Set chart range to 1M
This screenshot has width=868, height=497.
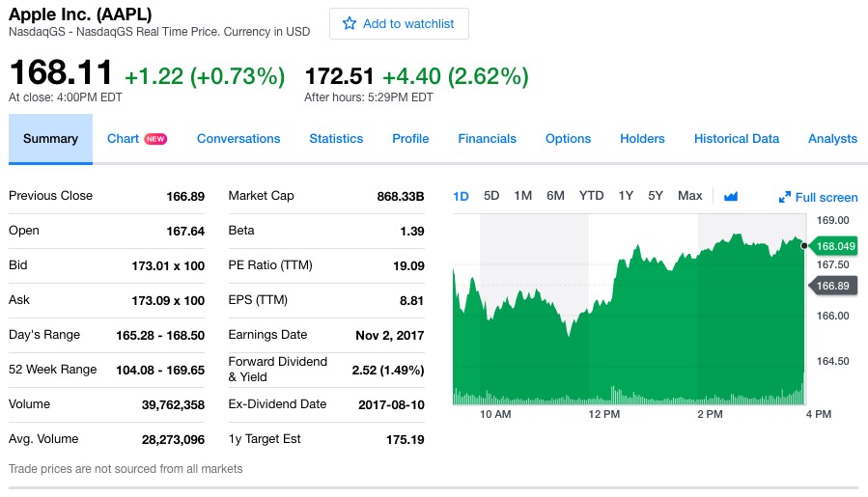(523, 196)
